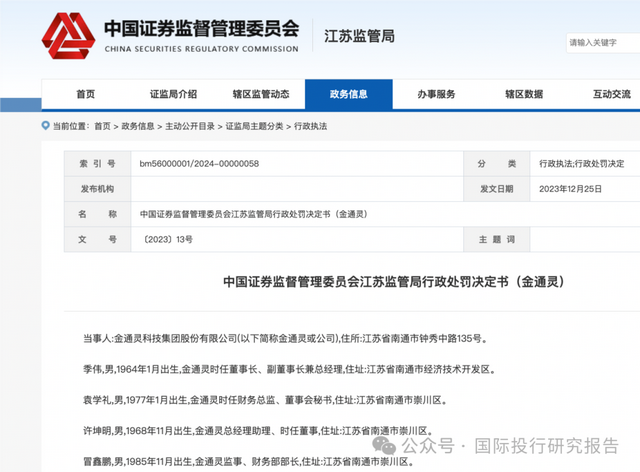Image resolution: width=640 pixels, height=472 pixels.
Task: Click the 主题词 label cell
Action: 497,239
